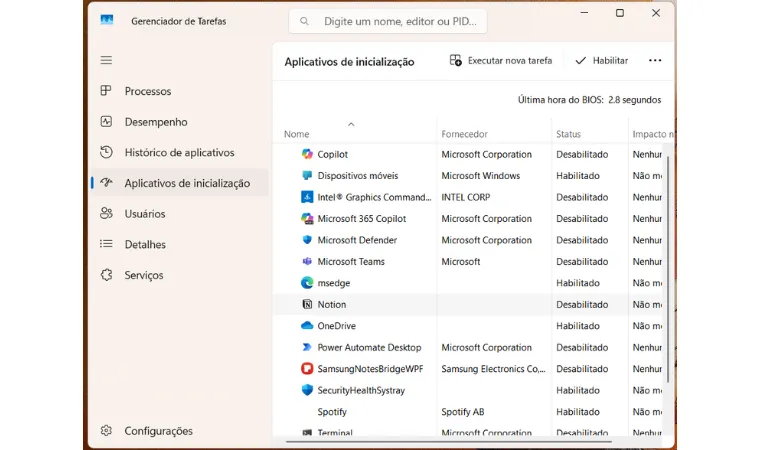Click the OneDrive cloud icon
This screenshot has width=760, height=450.
click(307, 326)
